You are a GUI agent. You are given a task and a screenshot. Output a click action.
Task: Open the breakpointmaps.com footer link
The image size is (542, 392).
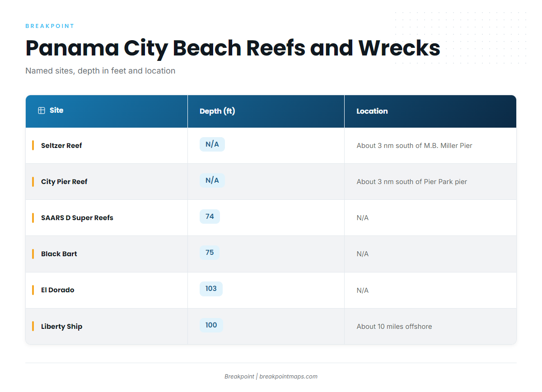coord(288,377)
